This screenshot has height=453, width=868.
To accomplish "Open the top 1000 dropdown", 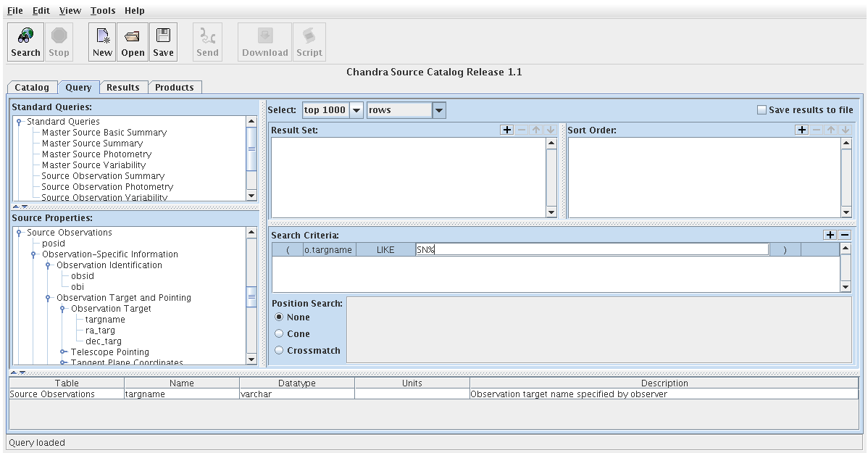I will [x=356, y=110].
